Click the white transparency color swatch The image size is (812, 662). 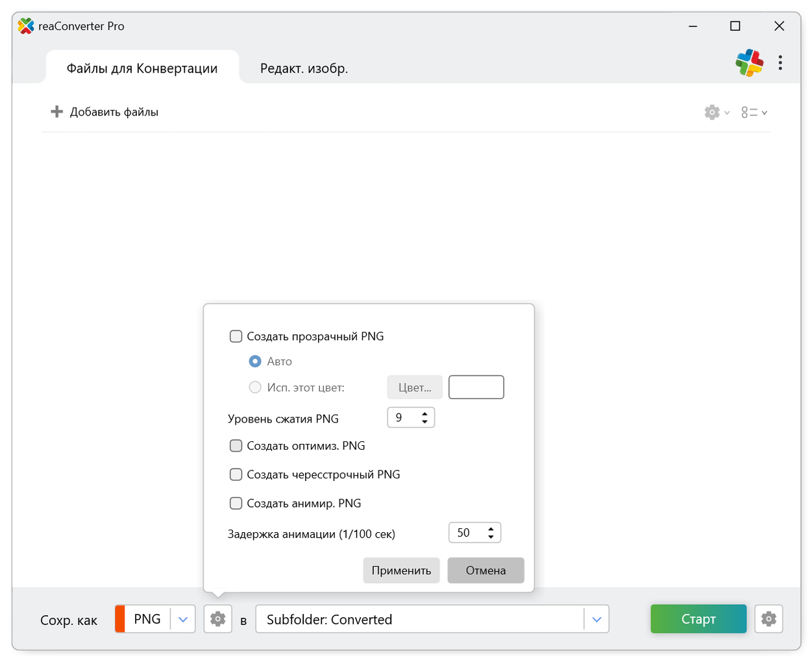[476, 387]
